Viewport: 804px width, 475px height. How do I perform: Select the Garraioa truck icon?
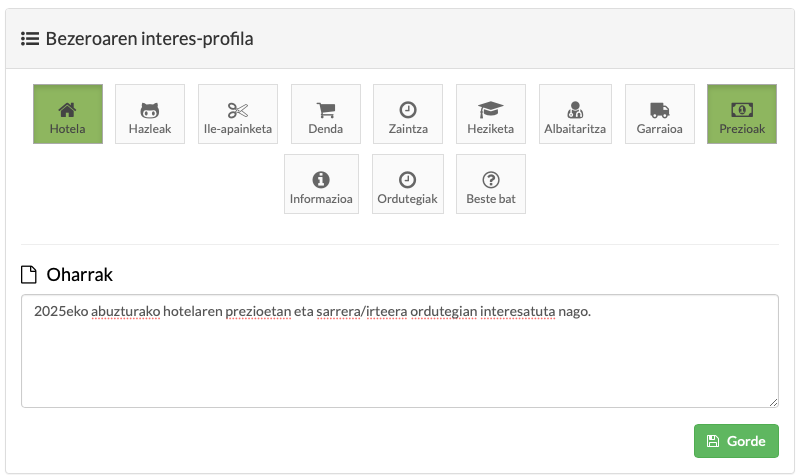(659, 110)
